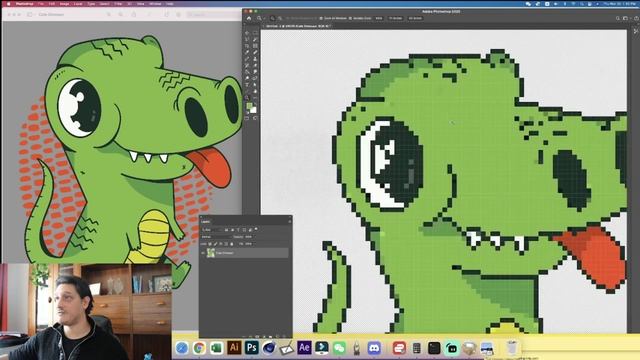Click the Cute Dinosaur layer thumbnail
Image resolution: width=640 pixels, height=360 pixels.
[x=211, y=253]
